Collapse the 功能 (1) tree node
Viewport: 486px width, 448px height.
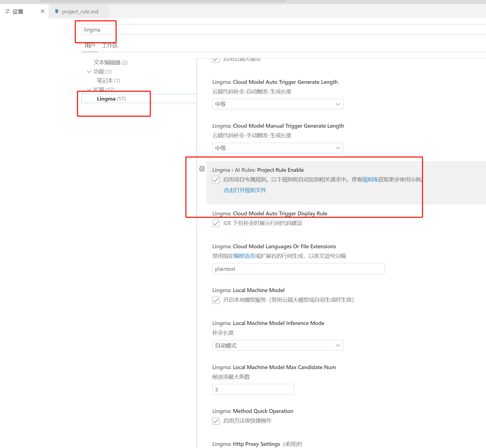tap(89, 72)
